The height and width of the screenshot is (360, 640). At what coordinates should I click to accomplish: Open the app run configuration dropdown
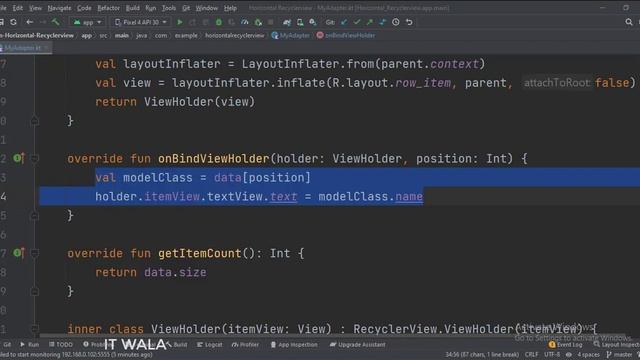(x=87, y=22)
